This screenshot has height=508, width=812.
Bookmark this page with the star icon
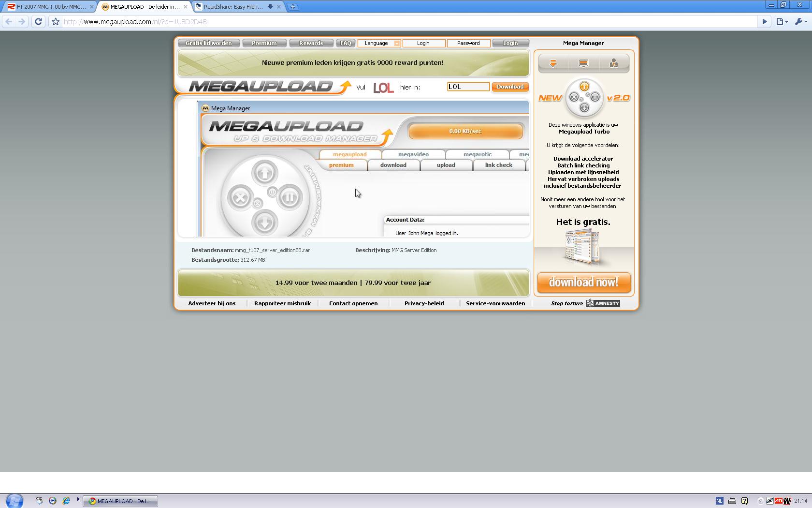pos(56,21)
